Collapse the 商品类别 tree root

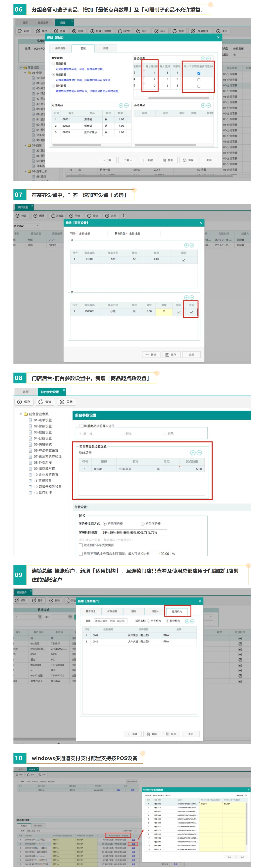pyautogui.click(x=21, y=67)
